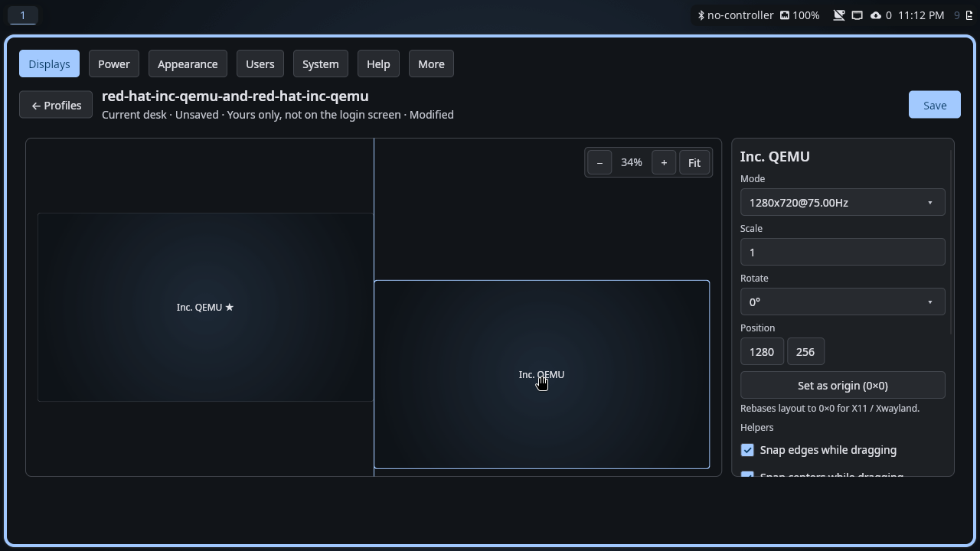This screenshot has width=980, height=551.
Task: Open the System tab
Action: (321, 64)
